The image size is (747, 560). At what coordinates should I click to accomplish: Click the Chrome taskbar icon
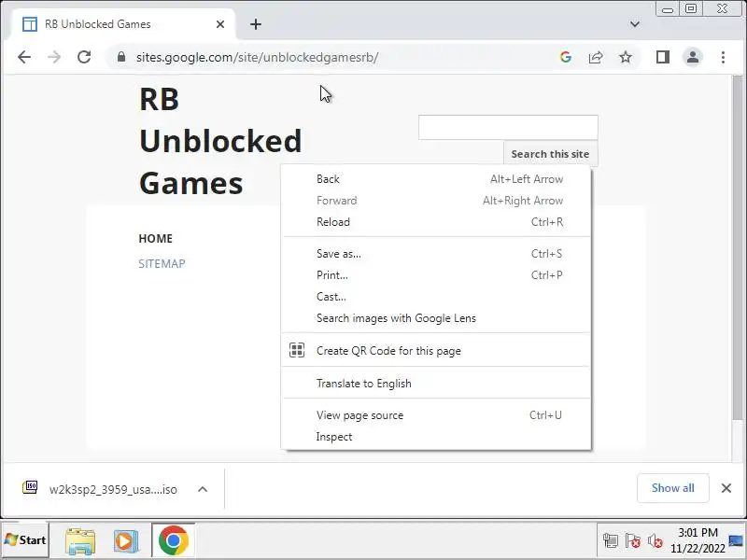[x=174, y=540]
